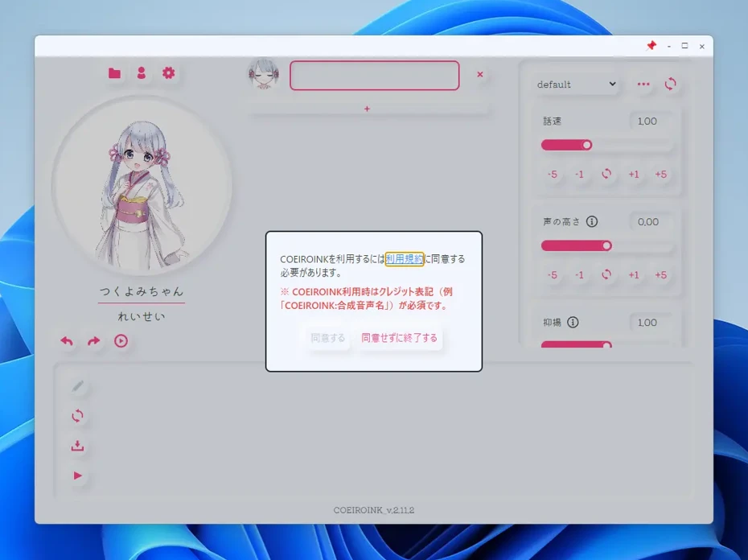The height and width of the screenshot is (560, 748).
Task: Open the speaker/character management icon
Action: click(x=142, y=73)
